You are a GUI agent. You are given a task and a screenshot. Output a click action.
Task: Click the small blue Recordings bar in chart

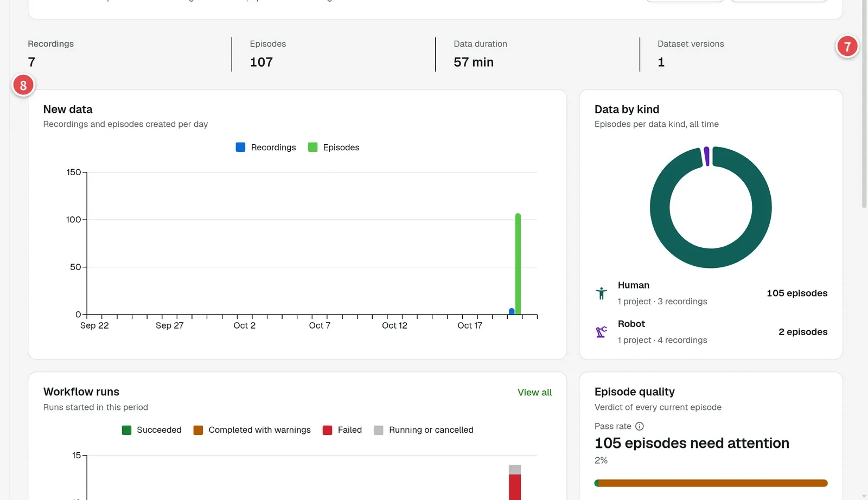tap(512, 311)
